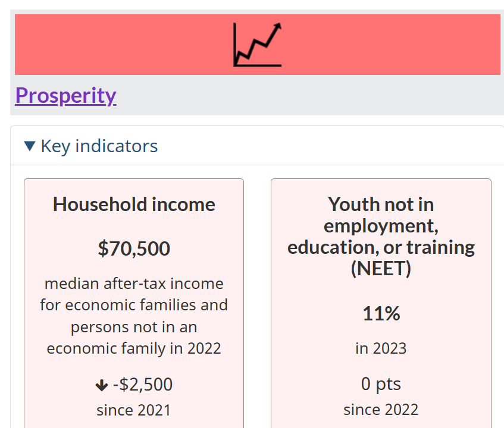
Task: Click the 11% NEET value
Action: tap(381, 313)
